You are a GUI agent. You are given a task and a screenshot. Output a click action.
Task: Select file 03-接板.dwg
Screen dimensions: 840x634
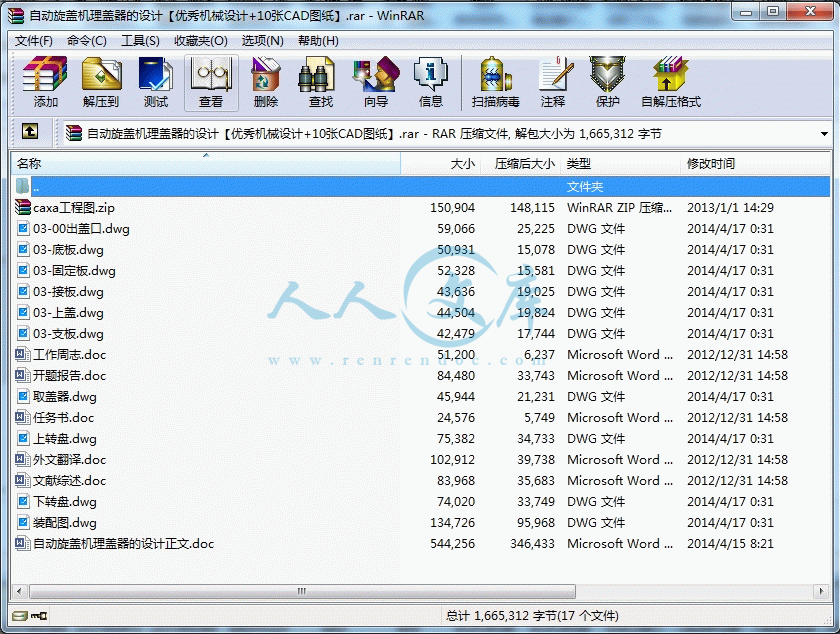pos(68,292)
